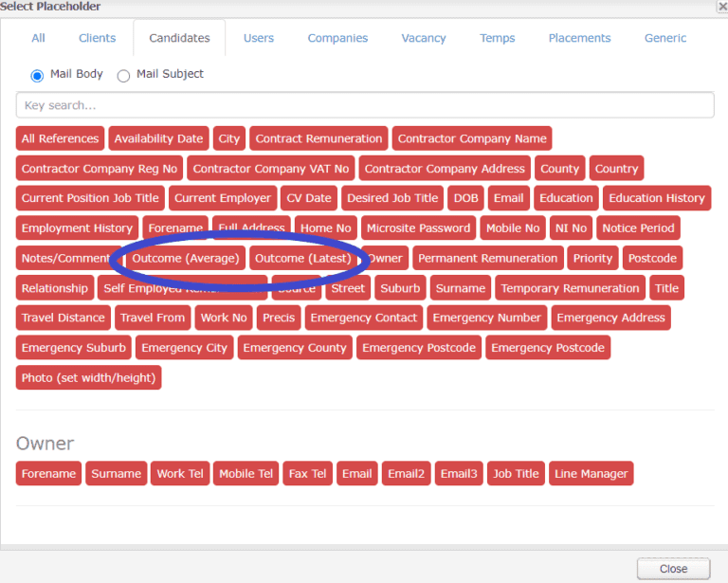728x583 pixels.
Task: Open the Vacancy tab
Action: (x=424, y=38)
